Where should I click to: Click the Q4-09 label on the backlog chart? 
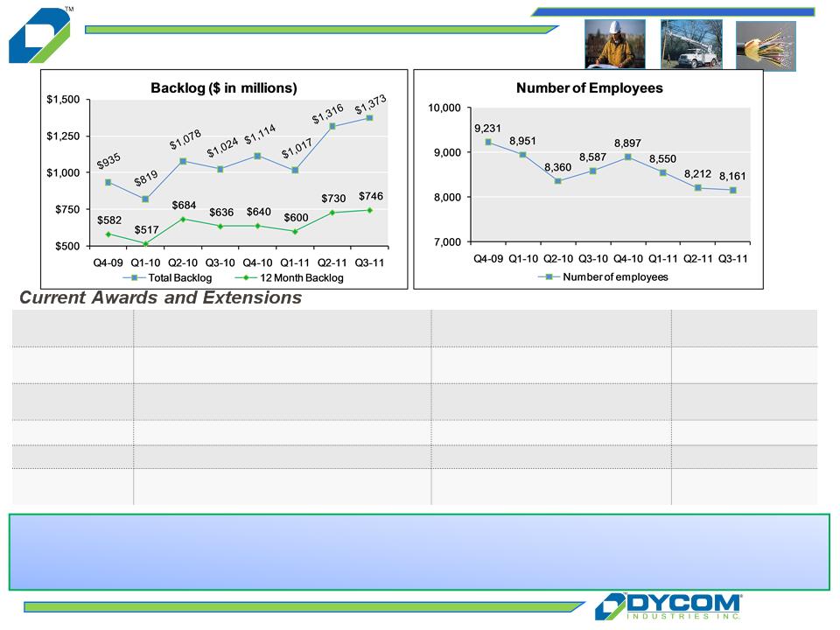pos(108,262)
